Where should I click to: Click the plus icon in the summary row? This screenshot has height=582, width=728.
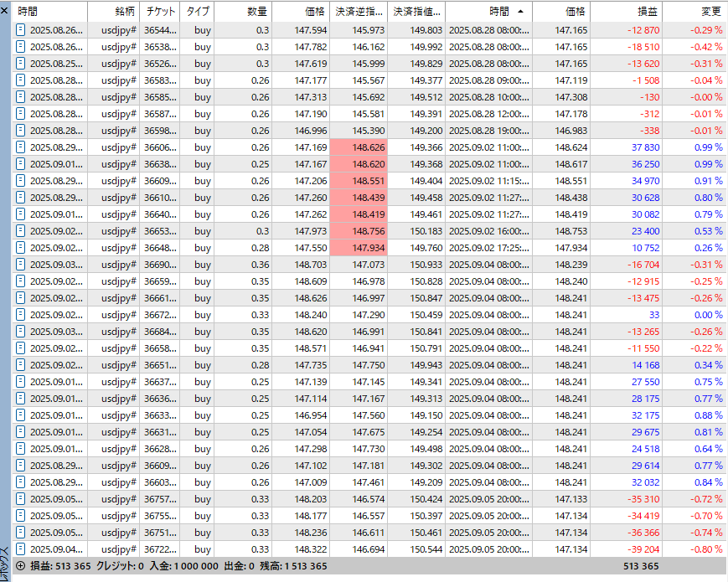pos(20,566)
